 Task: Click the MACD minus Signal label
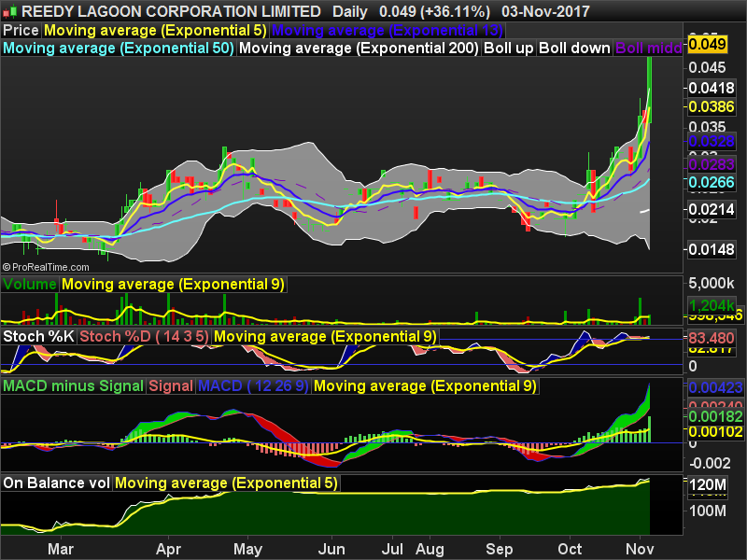(x=74, y=385)
